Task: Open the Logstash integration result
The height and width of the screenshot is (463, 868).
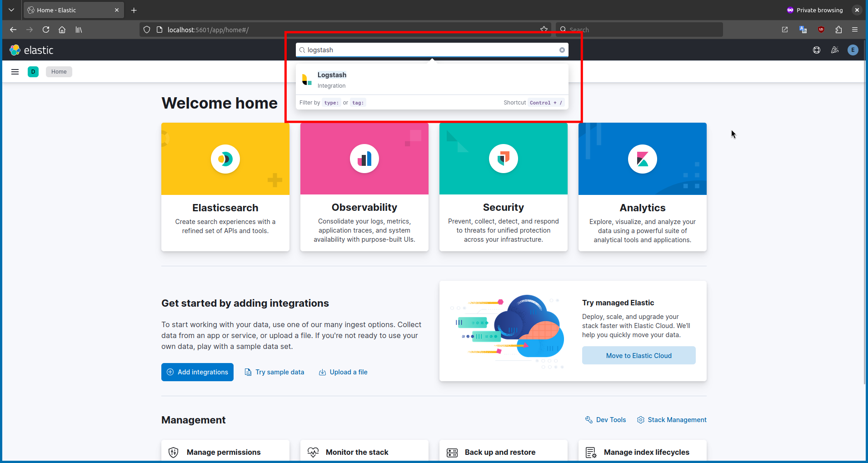Action: click(432, 80)
